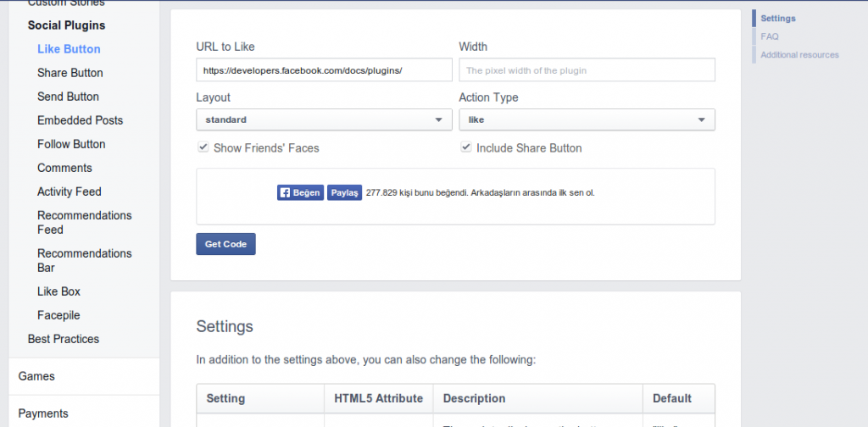Open Best Practices in sidebar
The width and height of the screenshot is (868, 427).
[x=63, y=339]
